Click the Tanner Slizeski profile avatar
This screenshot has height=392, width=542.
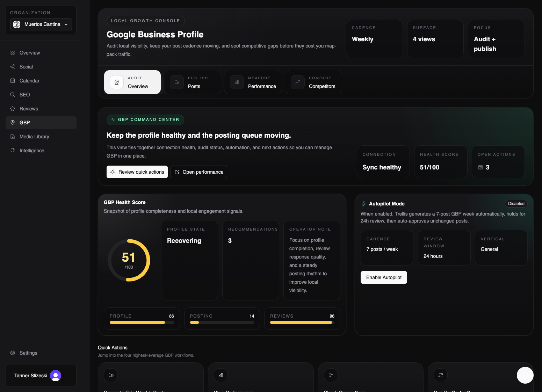(55, 376)
